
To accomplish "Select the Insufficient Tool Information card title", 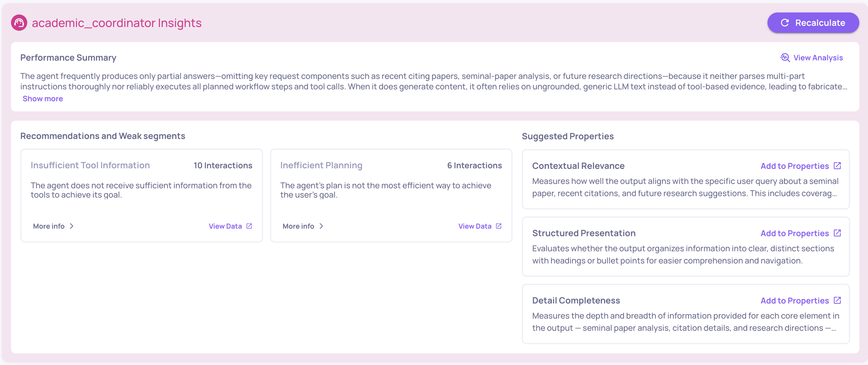I will [90, 165].
